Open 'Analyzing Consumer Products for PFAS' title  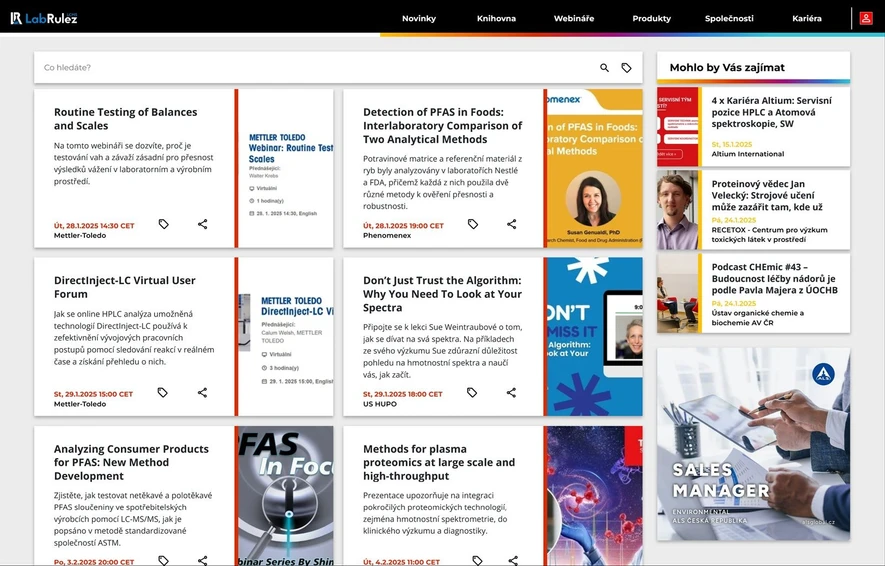131,462
